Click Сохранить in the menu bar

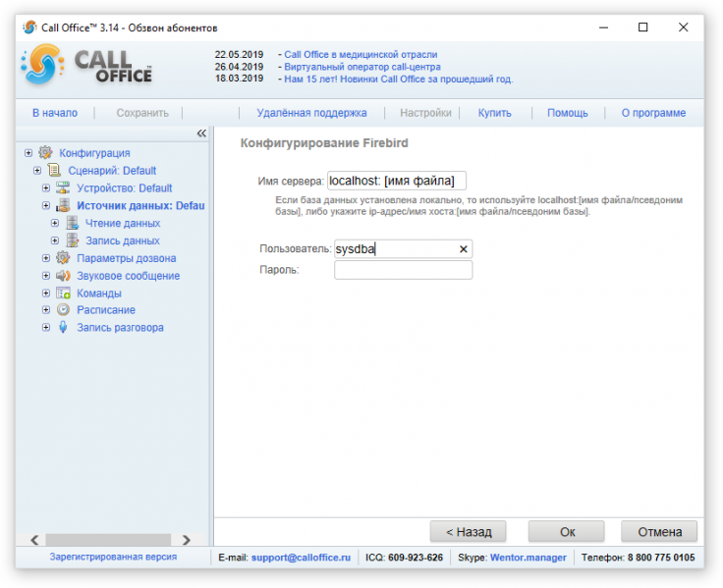tap(142, 113)
